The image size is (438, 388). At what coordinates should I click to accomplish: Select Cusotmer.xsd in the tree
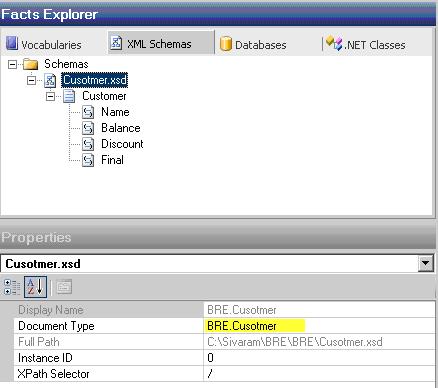[95, 80]
